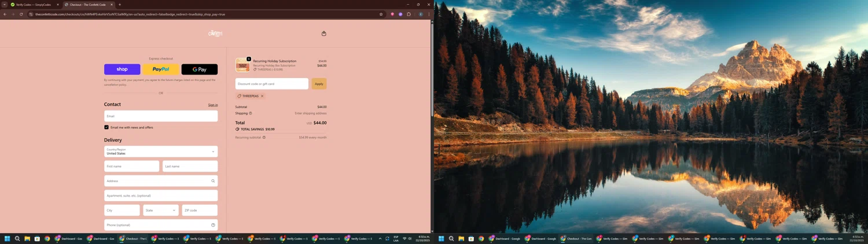Open the shopping bag cart icon
Image resolution: width=868 pixels, height=244 pixels.
(x=323, y=34)
